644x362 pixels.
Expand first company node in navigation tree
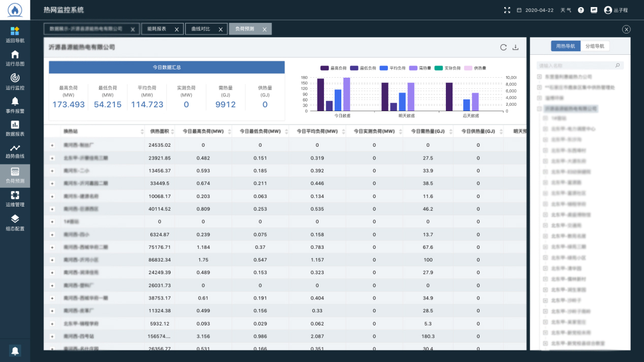(539, 77)
